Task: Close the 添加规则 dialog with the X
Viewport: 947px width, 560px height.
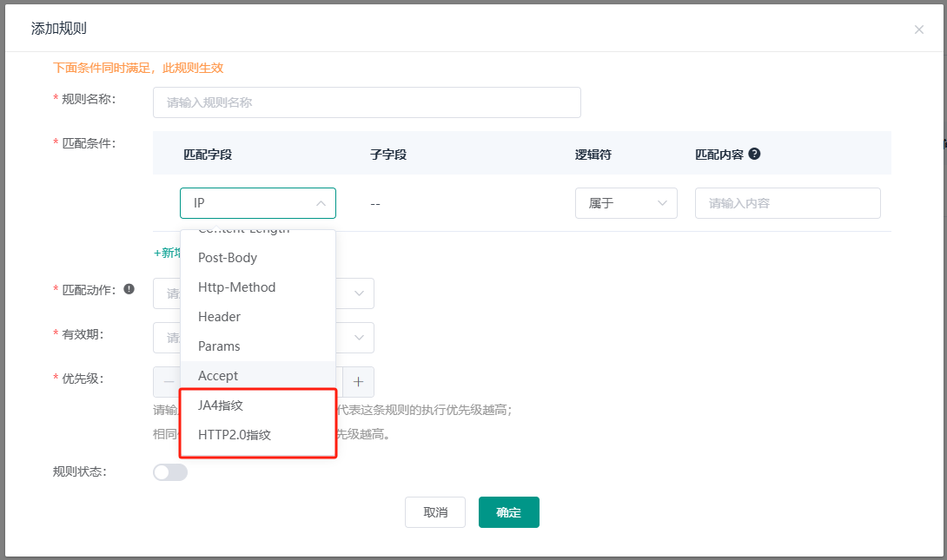Action: [918, 30]
